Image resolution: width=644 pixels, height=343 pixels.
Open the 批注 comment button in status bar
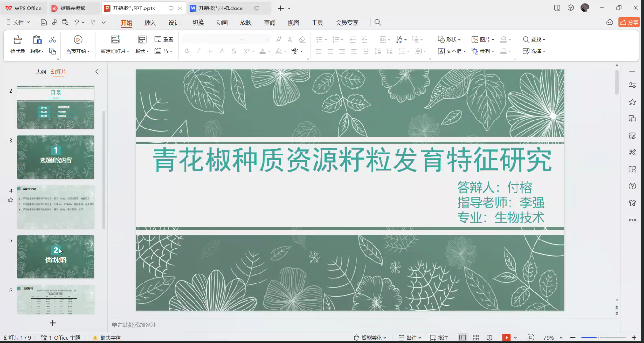point(439,337)
